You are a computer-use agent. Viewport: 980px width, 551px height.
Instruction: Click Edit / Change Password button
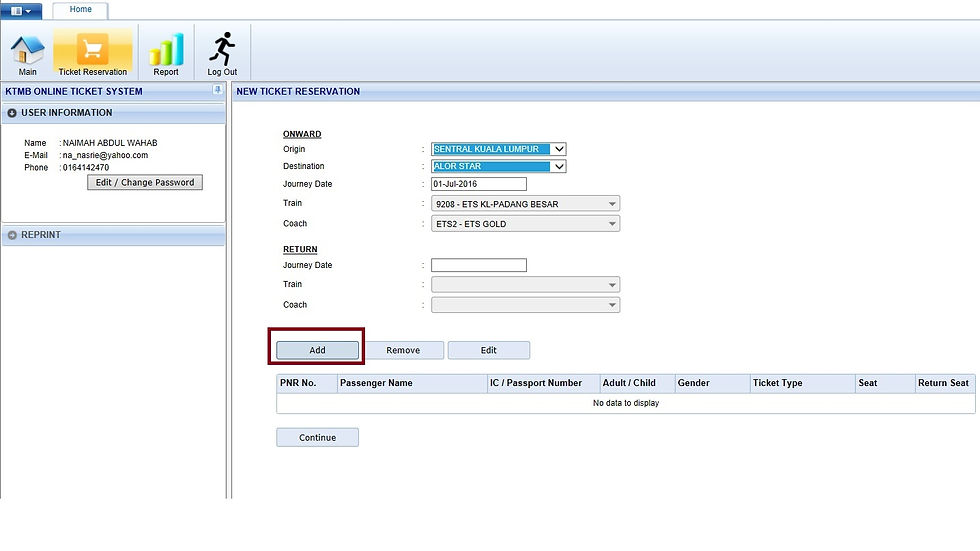click(x=145, y=182)
